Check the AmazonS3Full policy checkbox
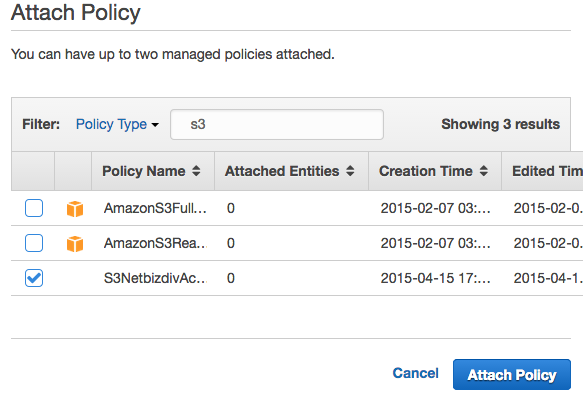The width and height of the screenshot is (583, 403). pyautogui.click(x=34, y=208)
